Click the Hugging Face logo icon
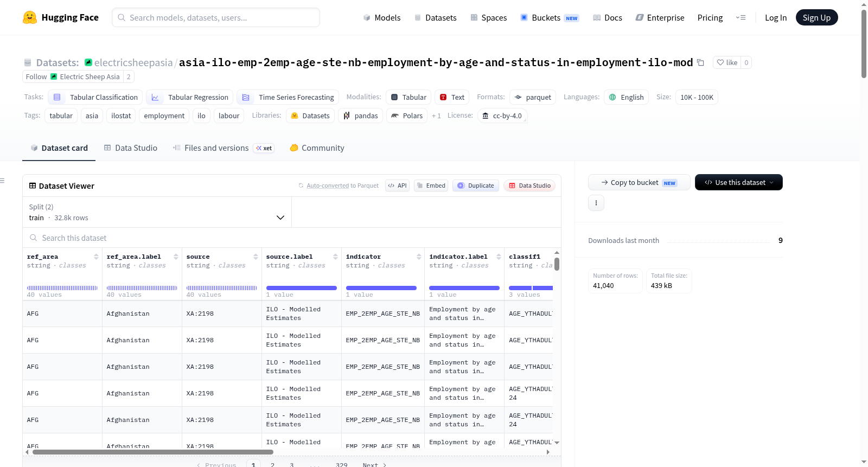This screenshot has width=868, height=467. (x=30, y=17)
